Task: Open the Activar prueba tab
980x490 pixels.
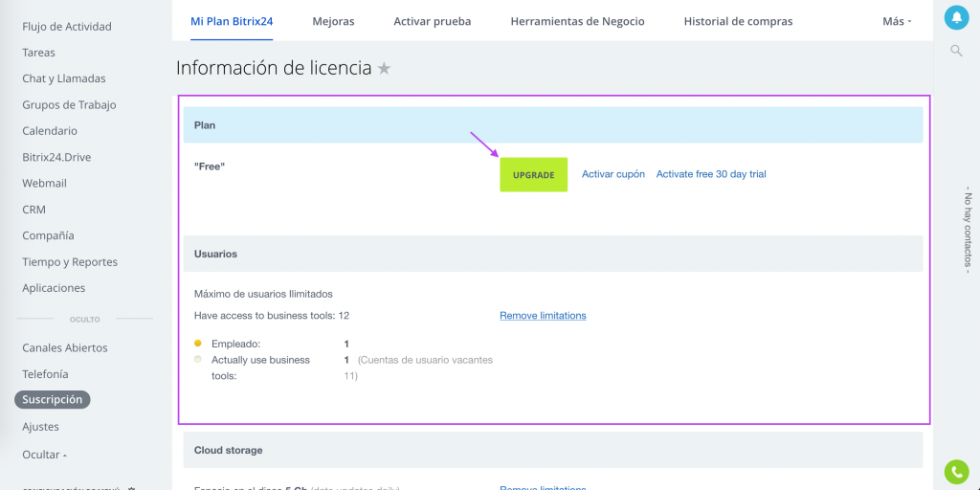Action: tap(433, 21)
